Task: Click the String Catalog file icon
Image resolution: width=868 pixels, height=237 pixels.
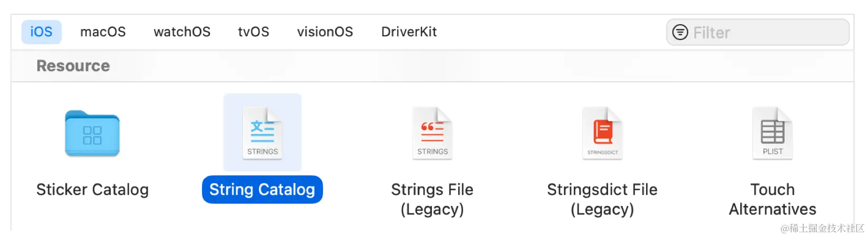Action: click(x=262, y=133)
